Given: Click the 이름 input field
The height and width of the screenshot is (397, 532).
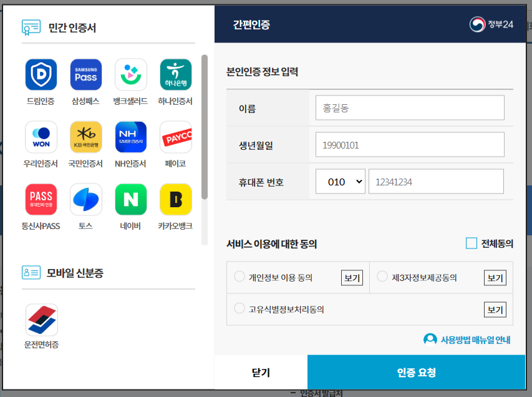Looking at the screenshot, I should (410, 107).
